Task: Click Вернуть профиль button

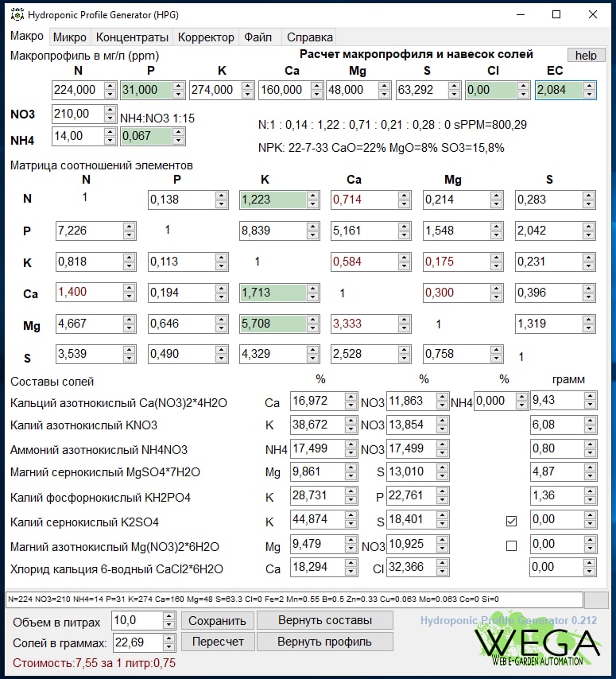Action: point(324,642)
